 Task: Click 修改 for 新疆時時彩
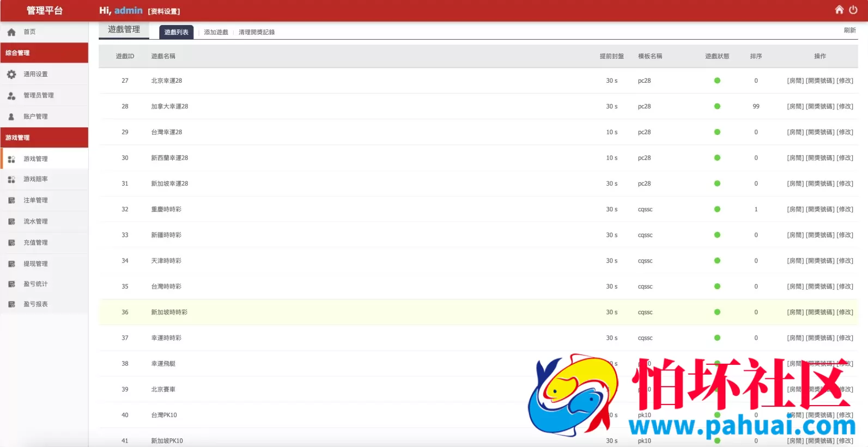[845, 235]
